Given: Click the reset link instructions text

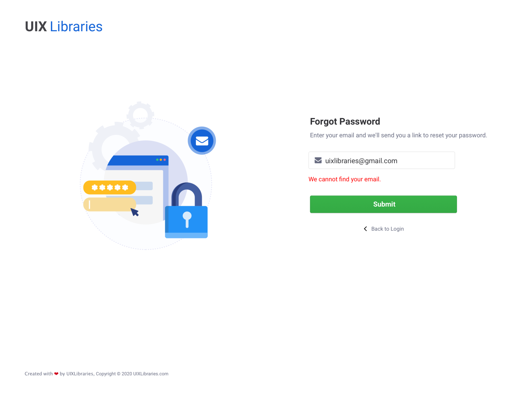Looking at the screenshot, I should [398, 135].
